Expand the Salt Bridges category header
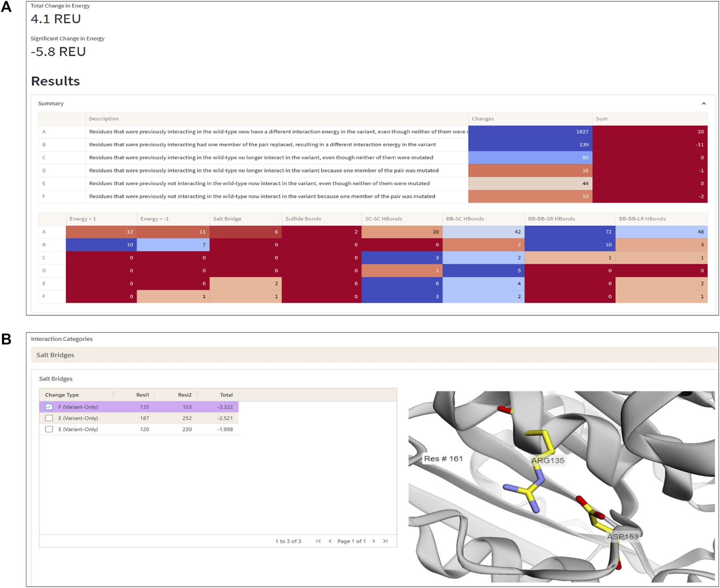 tap(55, 355)
